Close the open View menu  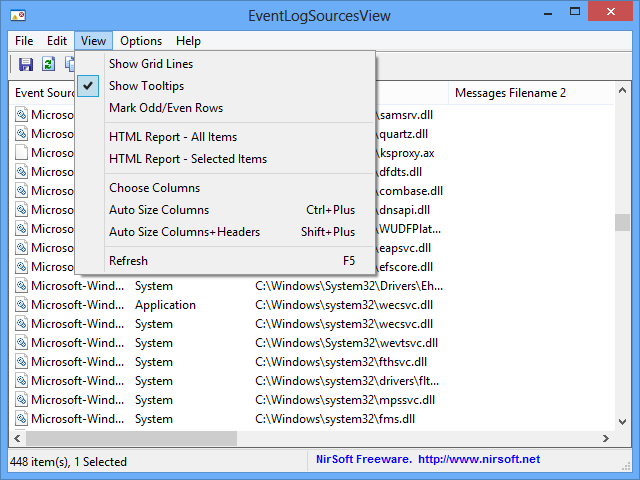pyautogui.click(x=93, y=41)
